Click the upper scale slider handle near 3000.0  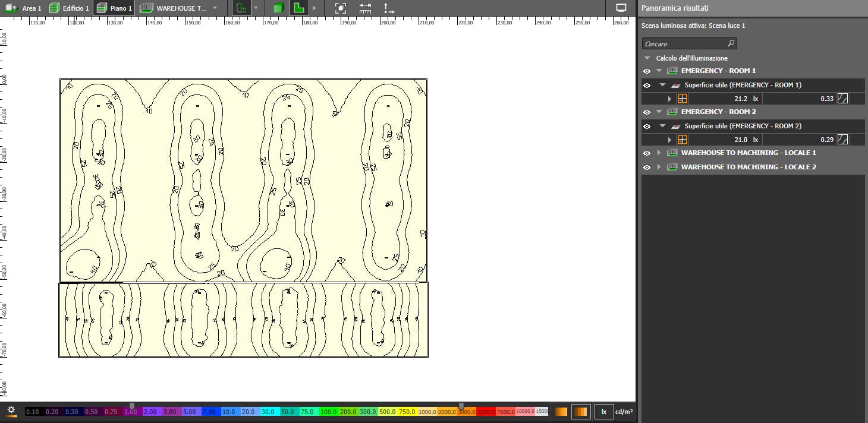pos(461,406)
